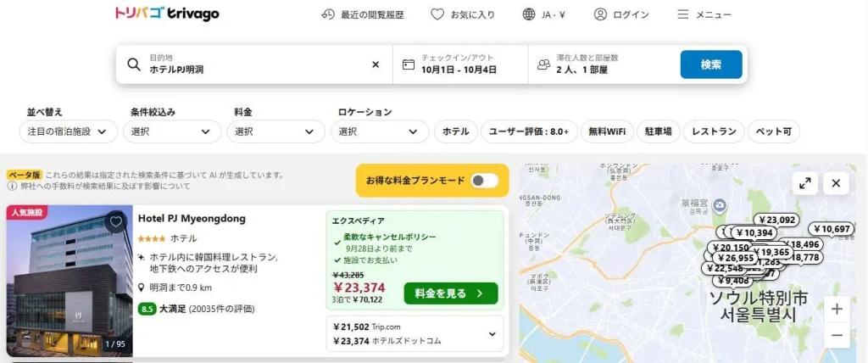Clear the destination text with X icon
The height and width of the screenshot is (363, 868).
click(x=376, y=64)
